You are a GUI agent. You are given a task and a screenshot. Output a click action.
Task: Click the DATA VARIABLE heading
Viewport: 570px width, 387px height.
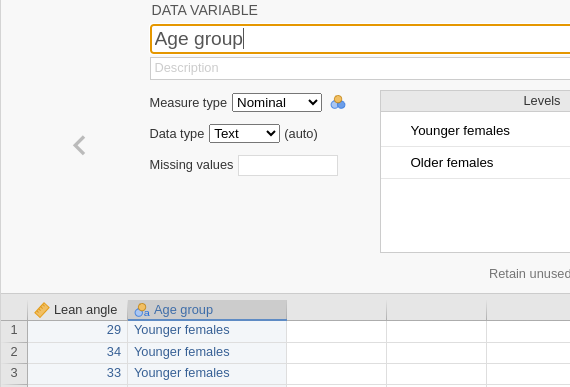[204, 10]
